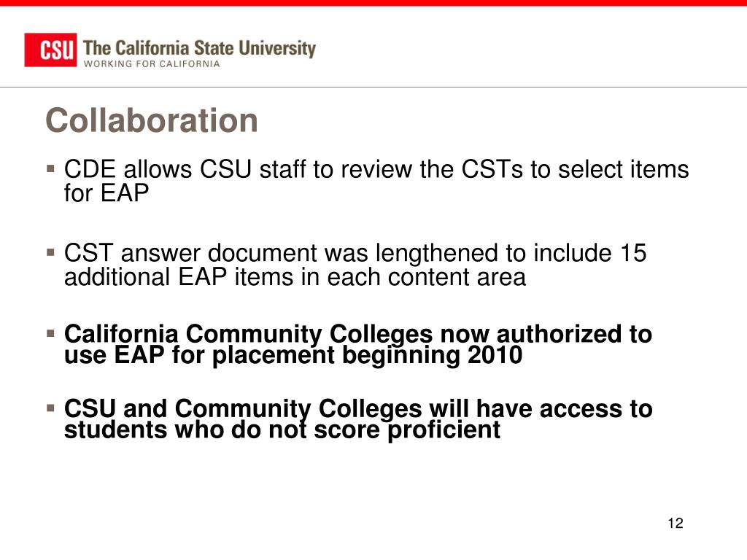Screen dimensions: 747x560
Task: Click "students who do not score proficient"
Action: click(x=282, y=430)
